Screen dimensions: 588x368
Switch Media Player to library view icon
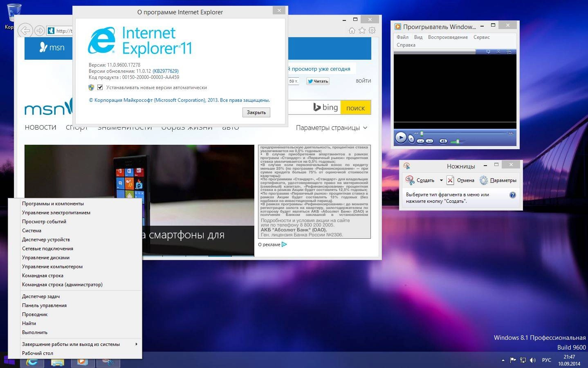(x=509, y=52)
